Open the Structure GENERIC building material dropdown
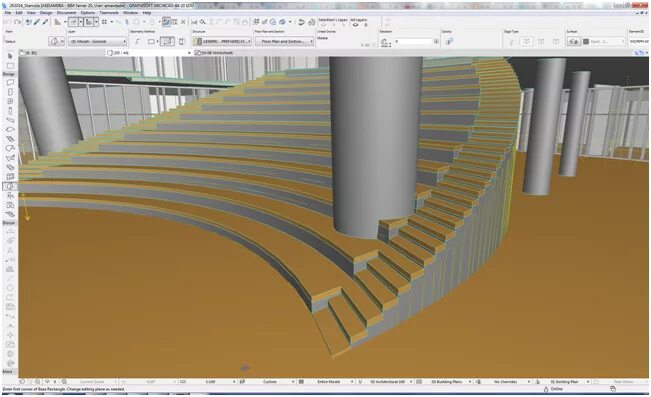 point(222,42)
